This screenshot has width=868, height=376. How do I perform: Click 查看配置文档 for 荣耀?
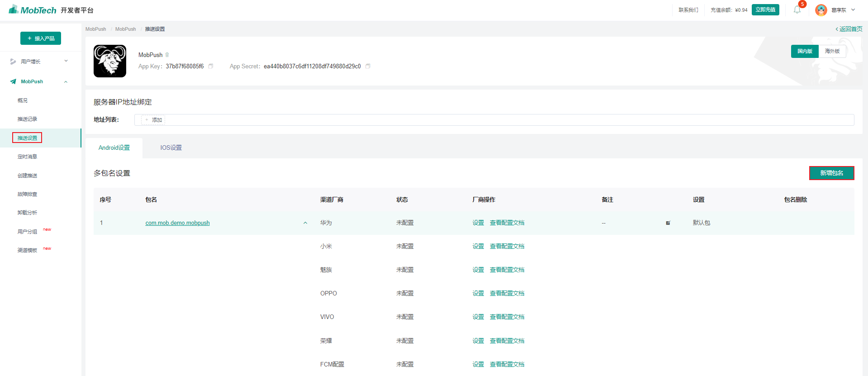click(x=507, y=341)
